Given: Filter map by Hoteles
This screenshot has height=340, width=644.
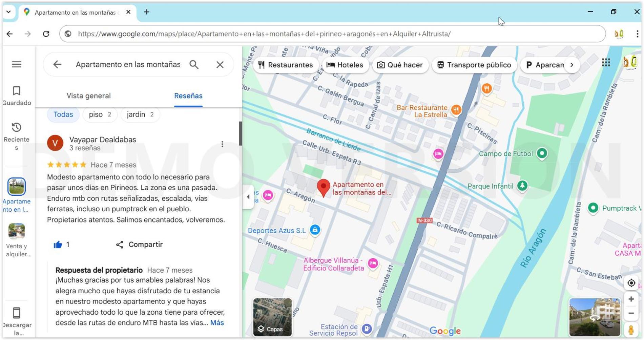Looking at the screenshot, I should point(345,65).
